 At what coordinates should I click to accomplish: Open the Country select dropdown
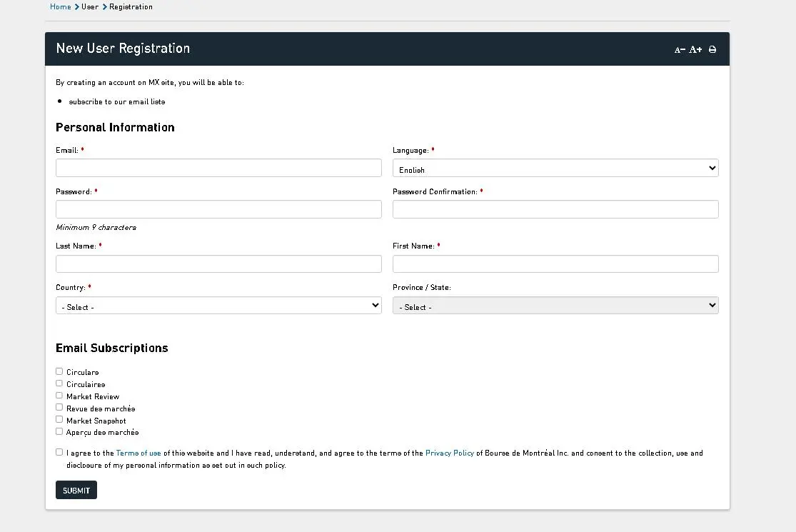(x=218, y=305)
